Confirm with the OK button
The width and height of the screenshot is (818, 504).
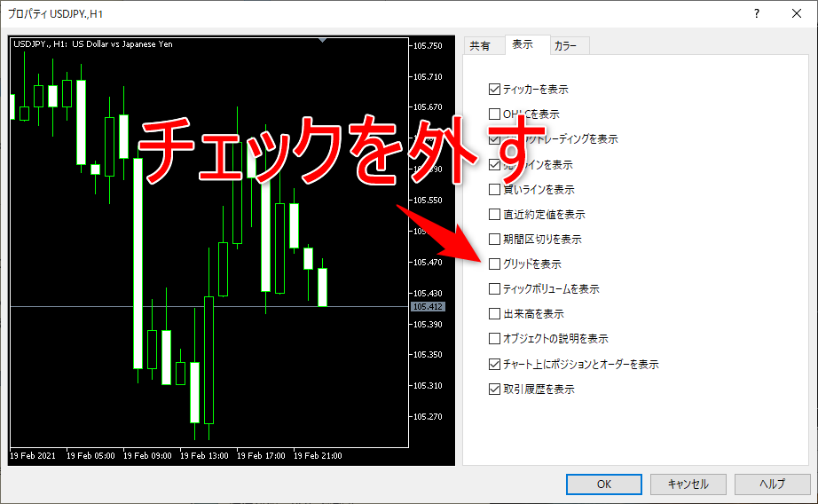(x=603, y=484)
